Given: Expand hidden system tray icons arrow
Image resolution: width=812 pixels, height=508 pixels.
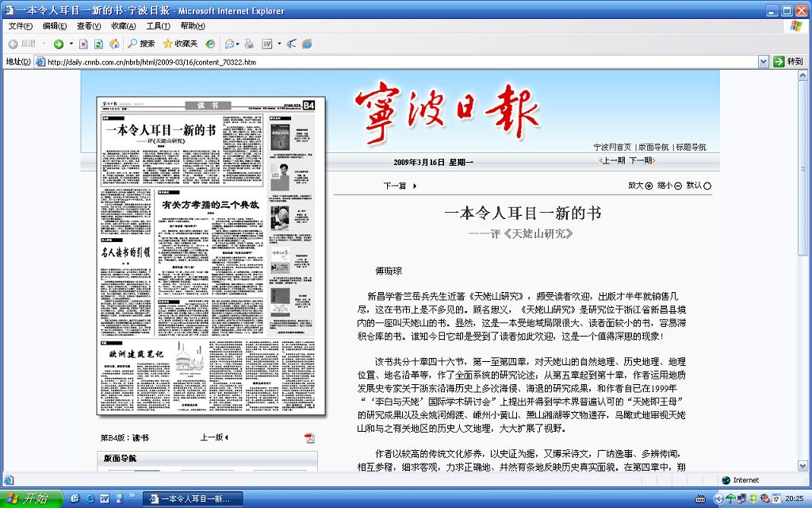Looking at the screenshot, I should point(718,498).
